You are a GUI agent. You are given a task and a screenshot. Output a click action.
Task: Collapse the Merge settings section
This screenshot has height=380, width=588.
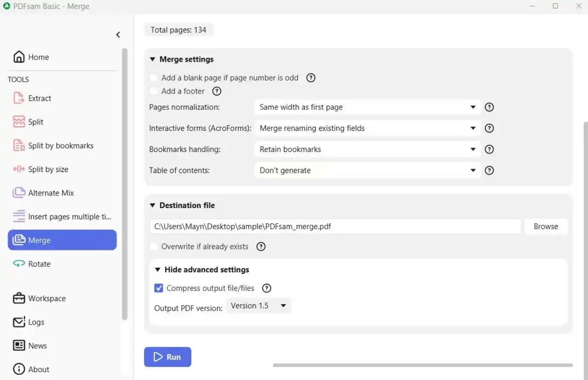coord(152,60)
